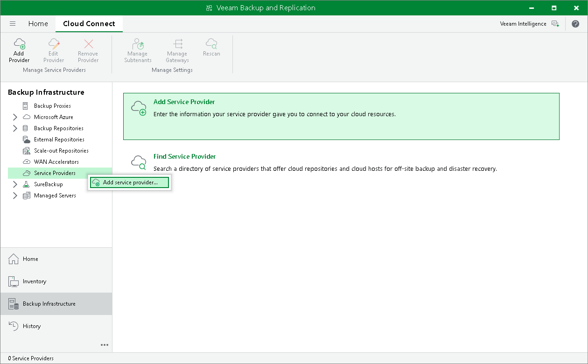Minimize the Veeam window
The height and width of the screenshot is (364, 588).
pyautogui.click(x=532, y=8)
